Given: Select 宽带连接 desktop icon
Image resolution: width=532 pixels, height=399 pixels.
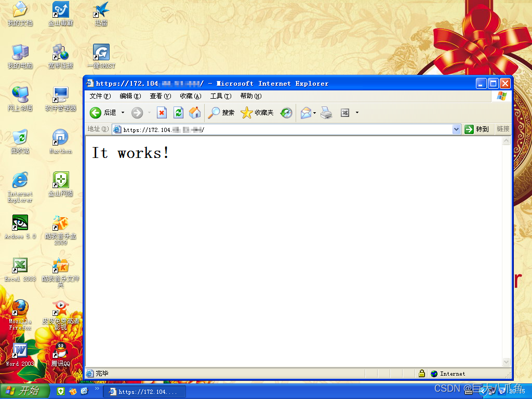Looking at the screenshot, I should [x=61, y=57].
